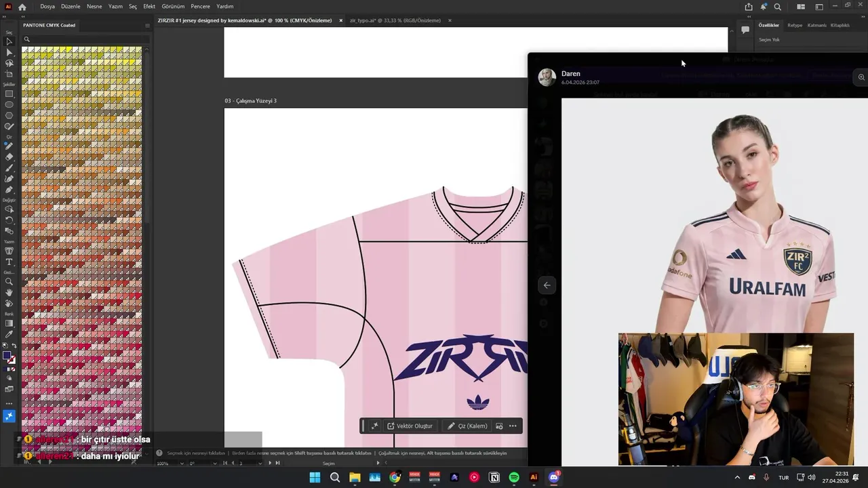Click the Vektör Oluştur button

click(410, 426)
